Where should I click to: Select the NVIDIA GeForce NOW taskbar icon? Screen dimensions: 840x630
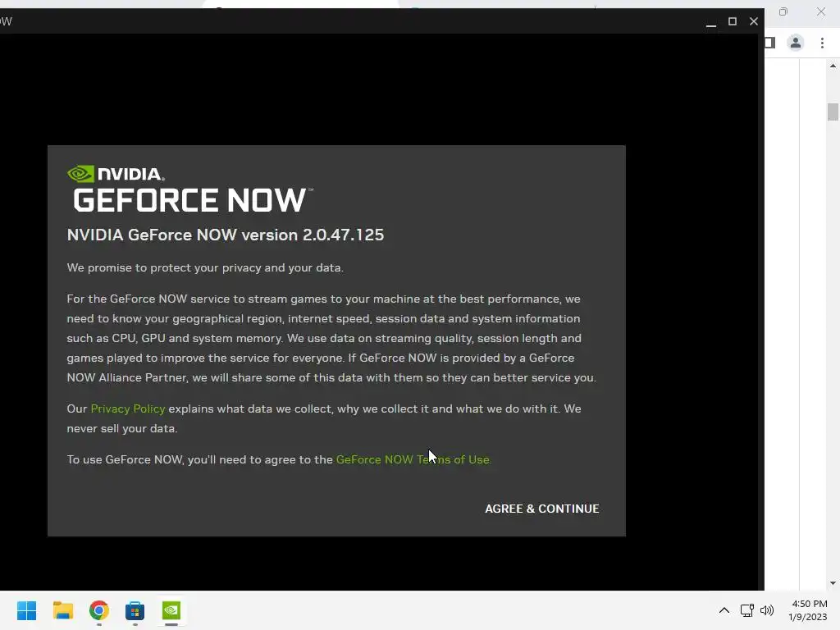[x=171, y=610]
